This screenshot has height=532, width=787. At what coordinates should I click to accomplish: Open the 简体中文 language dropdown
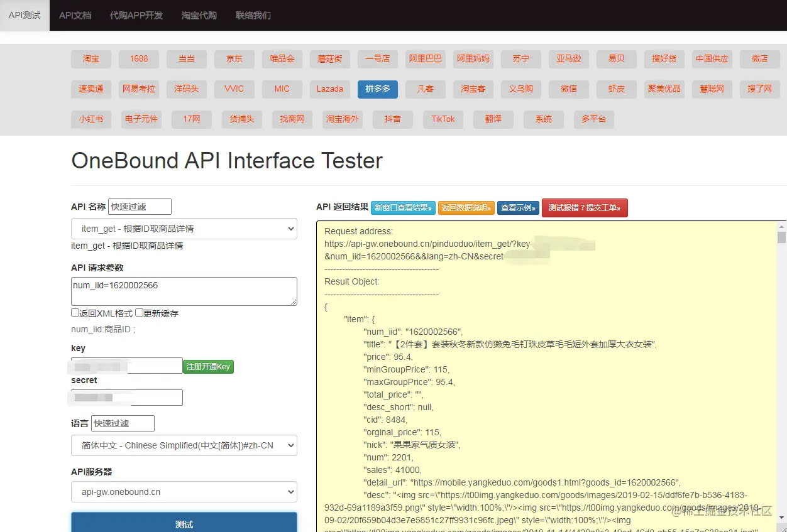(184, 445)
